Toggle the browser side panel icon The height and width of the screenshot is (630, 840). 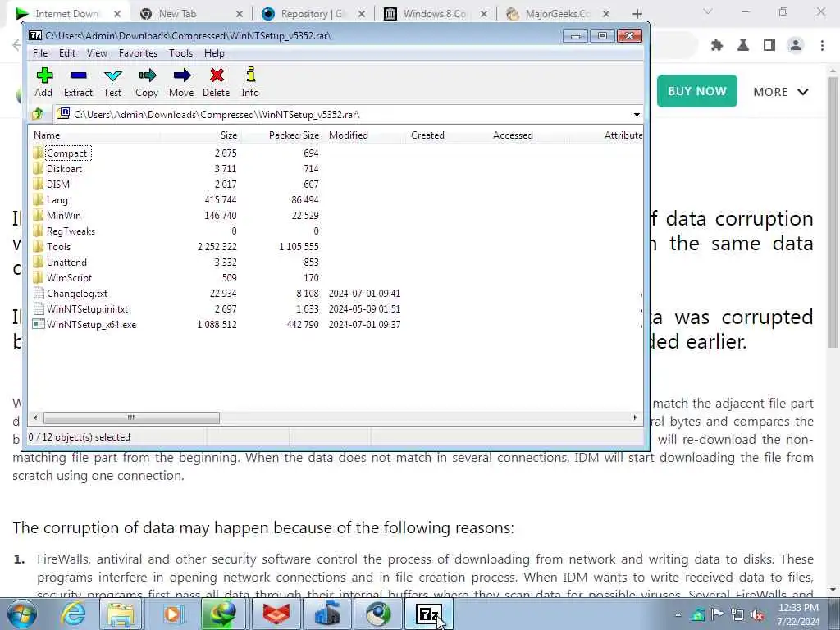769,46
